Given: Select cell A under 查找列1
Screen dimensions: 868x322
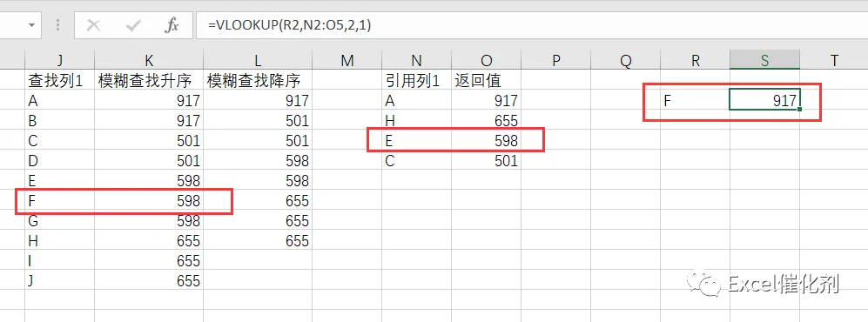Looking at the screenshot, I should 60,100.
